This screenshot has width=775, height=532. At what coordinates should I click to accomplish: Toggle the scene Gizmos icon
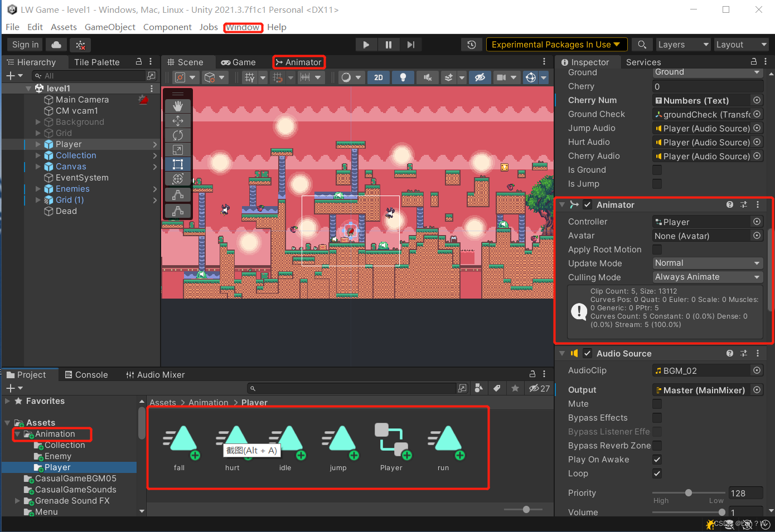coord(531,77)
